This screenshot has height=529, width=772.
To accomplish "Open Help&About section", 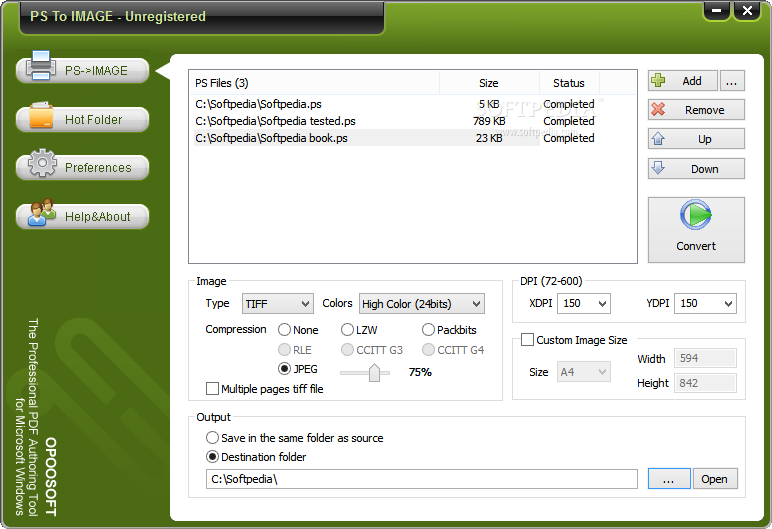I will pyautogui.click(x=83, y=216).
